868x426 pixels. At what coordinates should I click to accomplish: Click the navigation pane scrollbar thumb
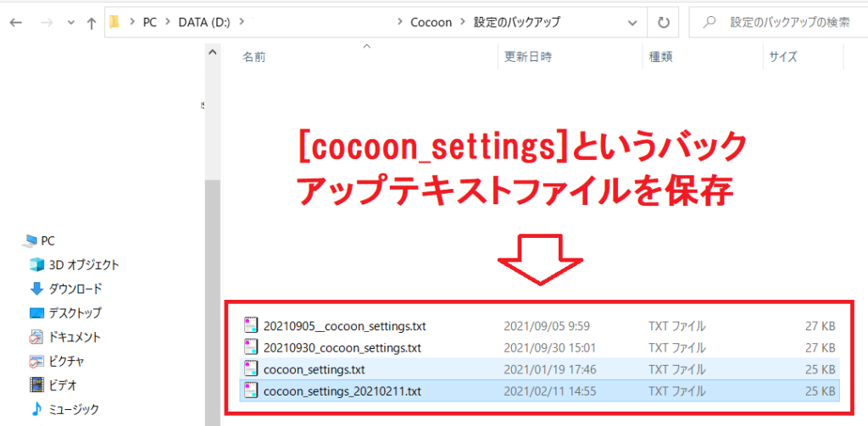click(x=213, y=302)
